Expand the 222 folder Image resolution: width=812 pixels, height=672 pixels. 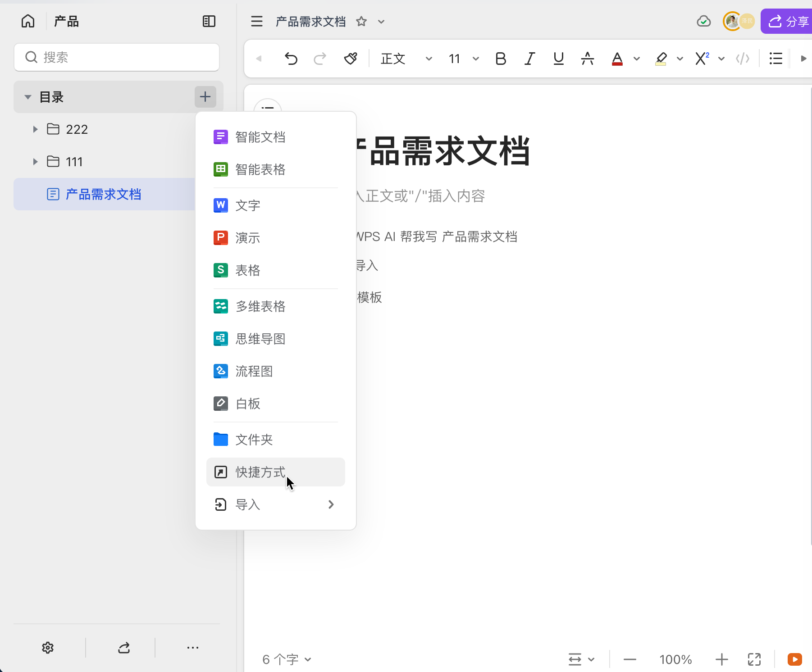(x=35, y=129)
